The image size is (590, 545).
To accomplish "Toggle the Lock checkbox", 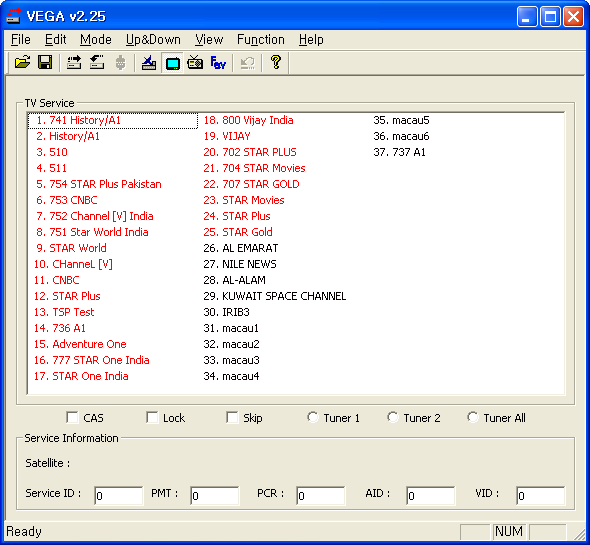I will coord(152,417).
